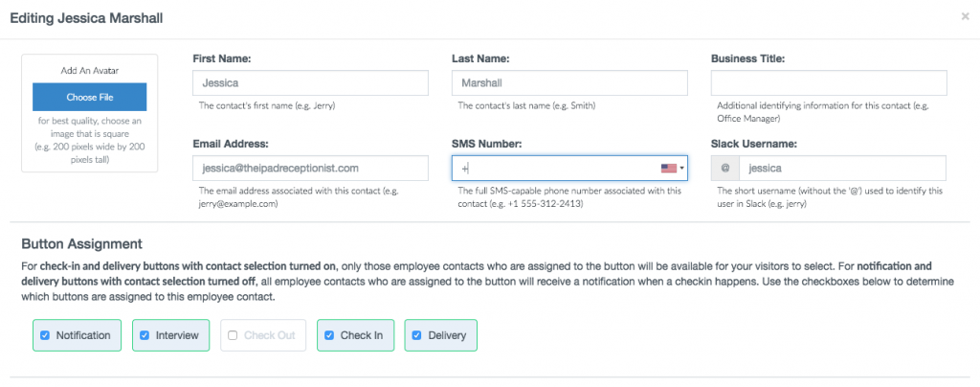Untick the Check In checkbox

[x=329, y=335]
